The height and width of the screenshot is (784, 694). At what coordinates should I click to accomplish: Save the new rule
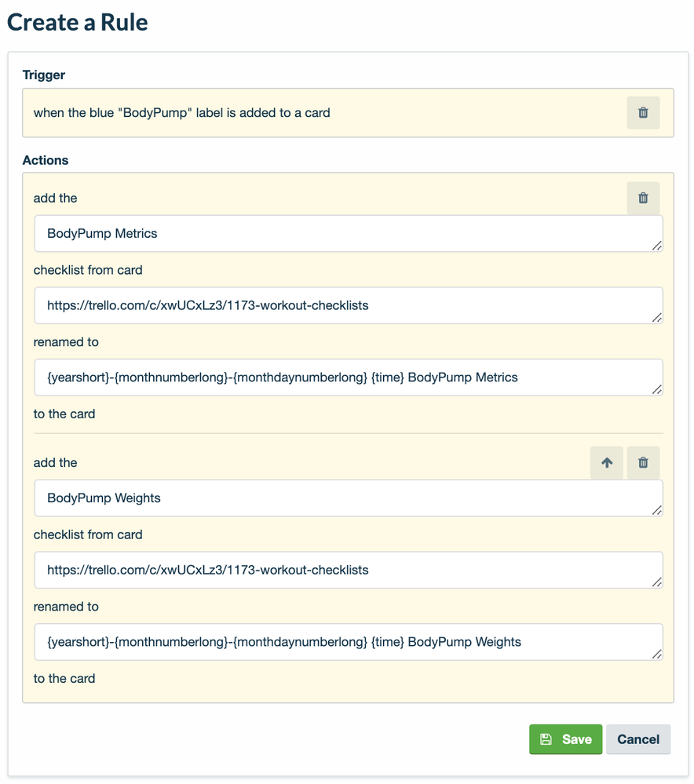coord(565,738)
